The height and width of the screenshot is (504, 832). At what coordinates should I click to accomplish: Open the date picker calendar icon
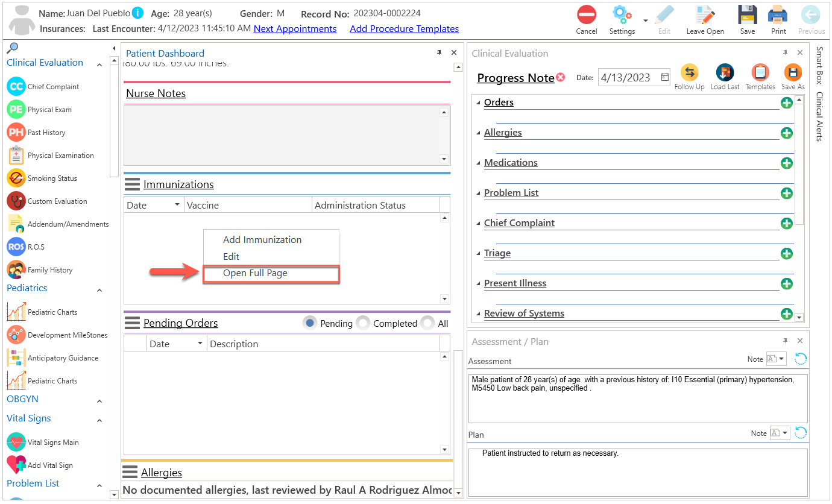(664, 77)
